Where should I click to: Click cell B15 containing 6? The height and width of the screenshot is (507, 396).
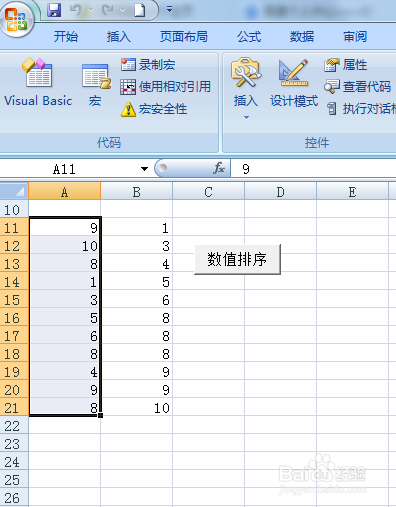(137, 299)
